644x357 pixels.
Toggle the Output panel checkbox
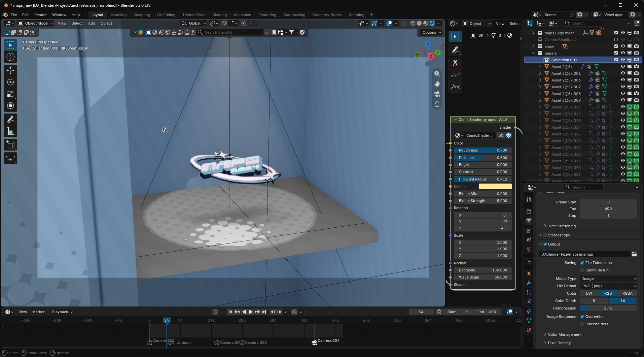tap(545, 244)
